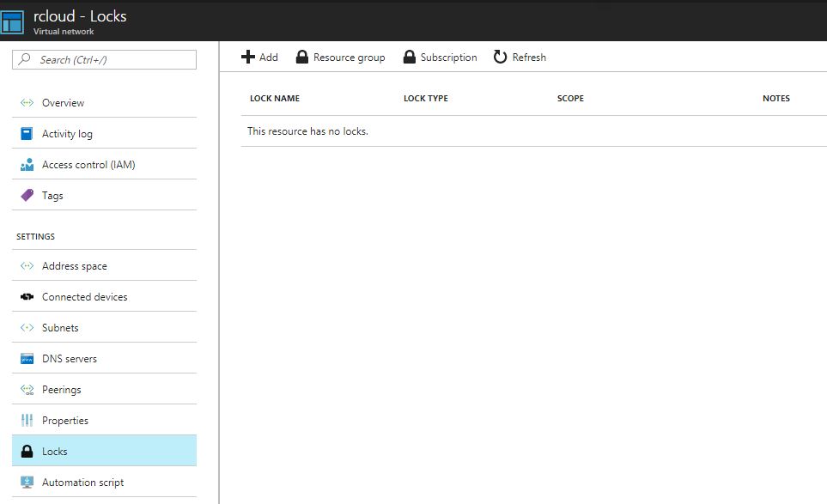Image resolution: width=827 pixels, height=504 pixels.
Task: Open the Subscription locks view
Action: 440,57
